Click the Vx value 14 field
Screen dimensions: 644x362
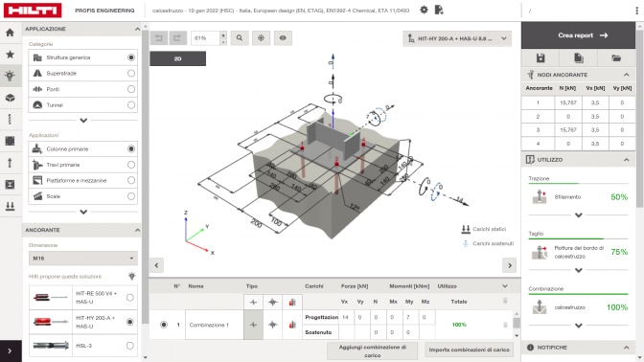click(345, 317)
